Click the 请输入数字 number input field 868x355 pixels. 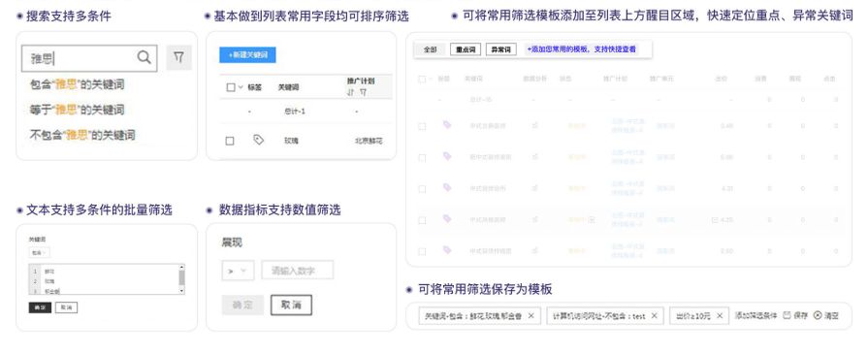point(298,271)
